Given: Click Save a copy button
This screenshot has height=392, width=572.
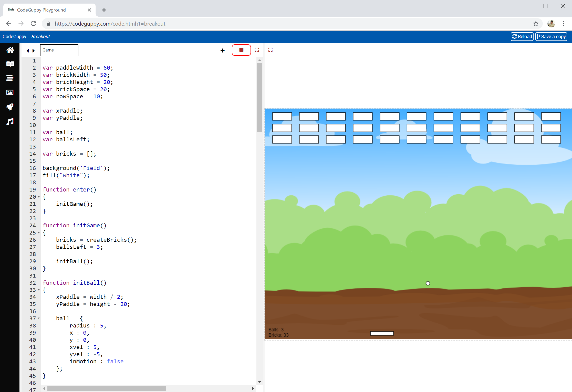Looking at the screenshot, I should point(551,37).
